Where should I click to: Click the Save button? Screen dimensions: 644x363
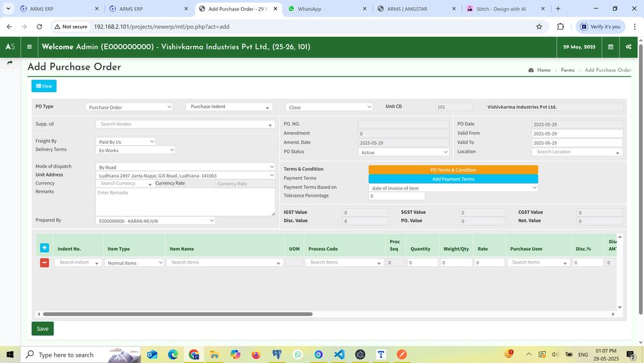(43, 329)
